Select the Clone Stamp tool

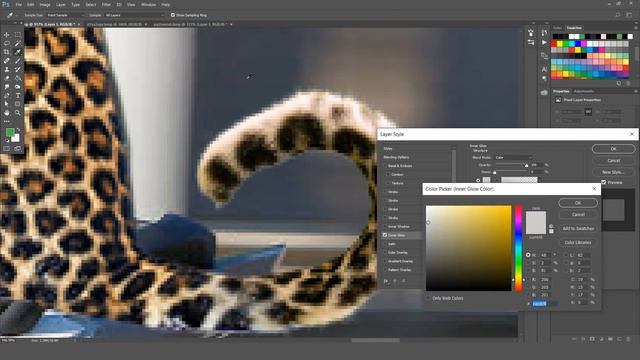click(7, 69)
